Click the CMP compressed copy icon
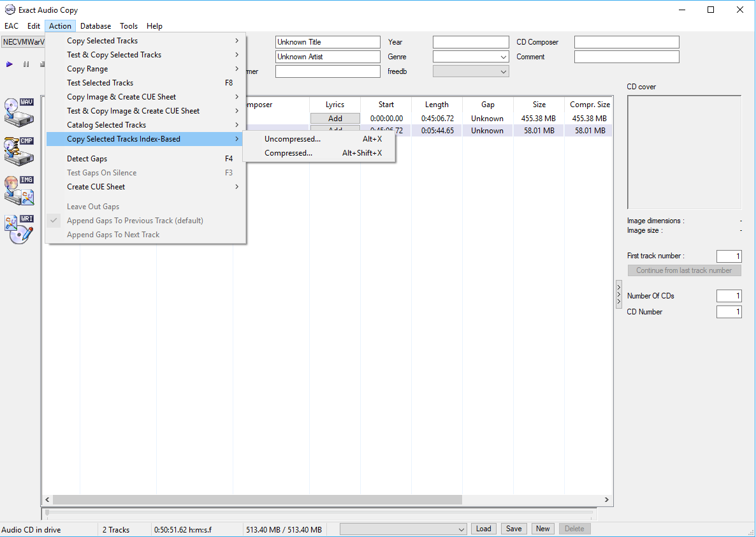Image resolution: width=756 pixels, height=537 pixels. tap(19, 151)
